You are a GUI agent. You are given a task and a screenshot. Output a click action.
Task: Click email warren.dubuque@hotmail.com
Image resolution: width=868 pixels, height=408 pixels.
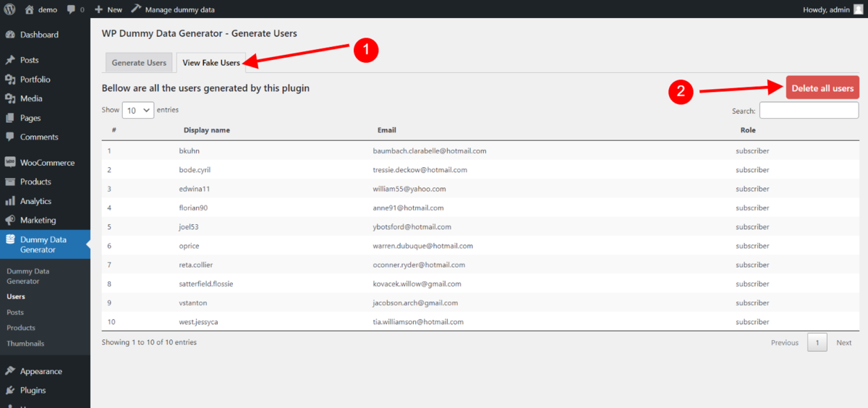click(423, 246)
